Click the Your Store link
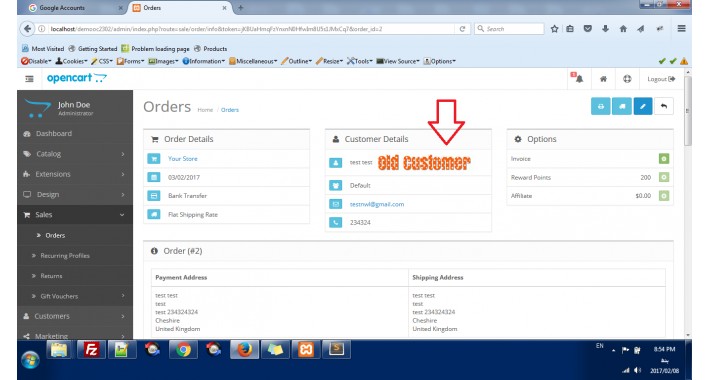This screenshot has width=710, height=380. (x=182, y=159)
